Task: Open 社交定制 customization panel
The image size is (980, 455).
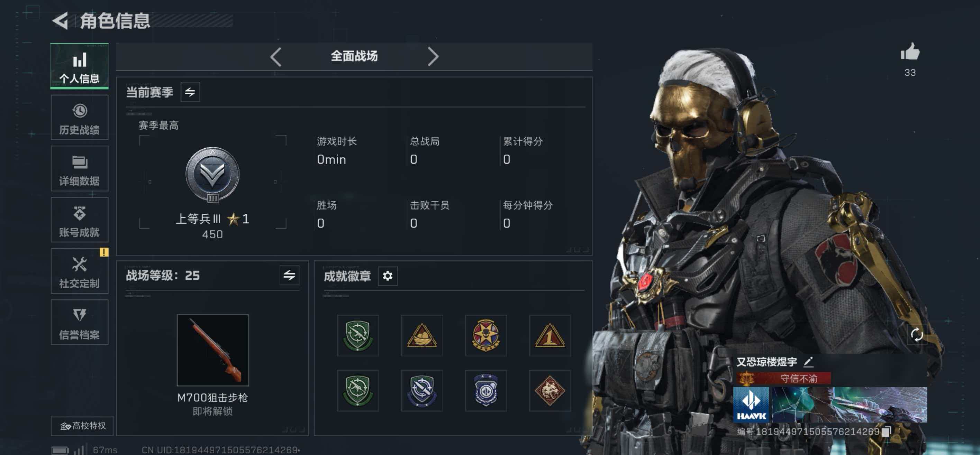Action: (x=80, y=271)
